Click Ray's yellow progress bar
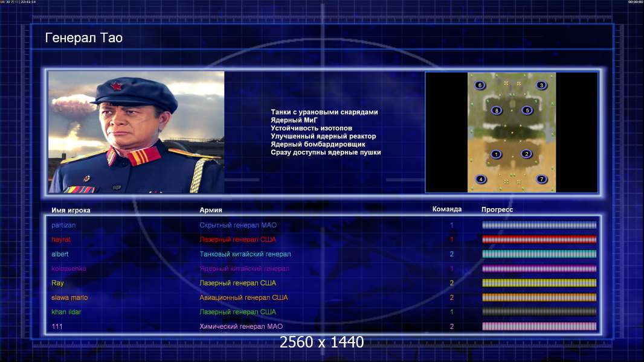 [x=539, y=283]
